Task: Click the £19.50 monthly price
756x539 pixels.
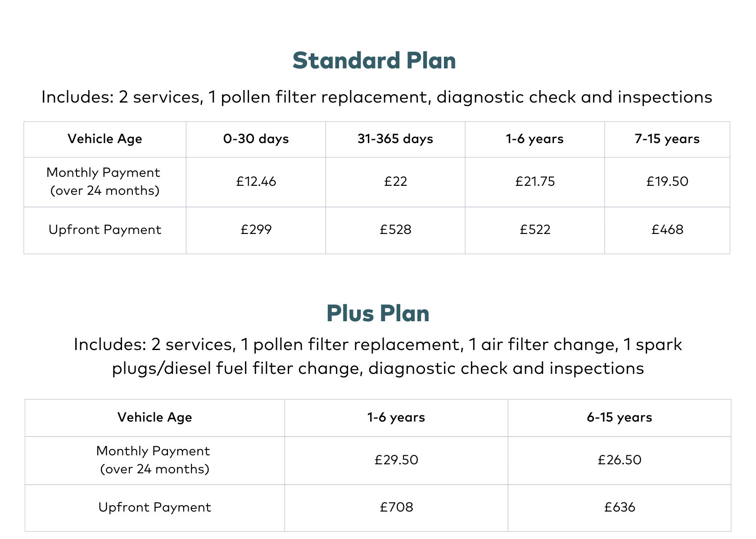Action: coord(667,182)
